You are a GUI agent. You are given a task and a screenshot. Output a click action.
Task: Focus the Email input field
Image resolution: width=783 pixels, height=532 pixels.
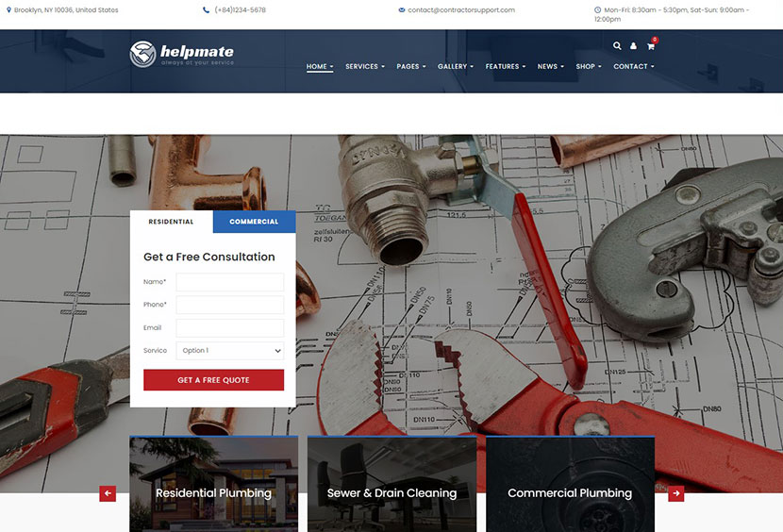tap(229, 328)
